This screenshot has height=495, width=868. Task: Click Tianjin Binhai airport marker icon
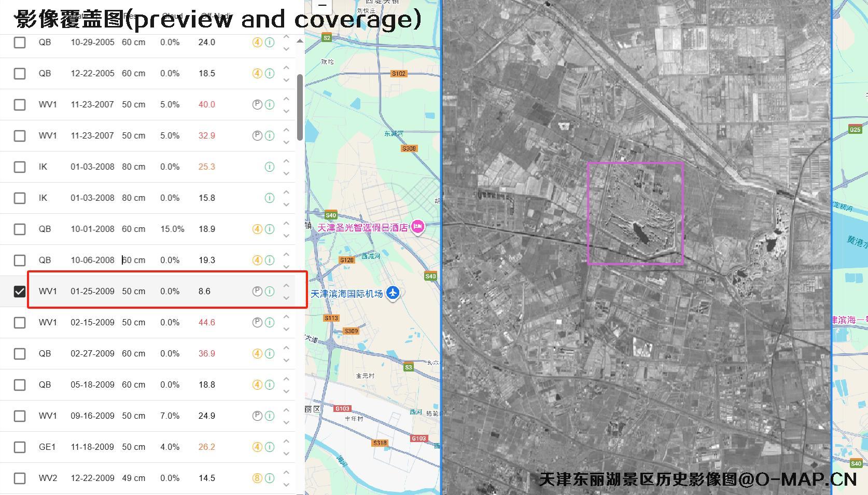coord(393,293)
